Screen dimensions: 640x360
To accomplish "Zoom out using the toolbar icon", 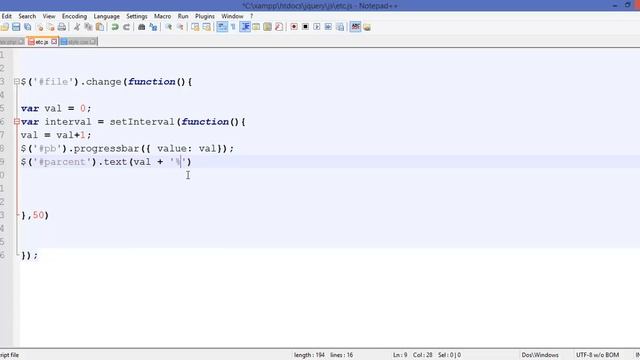I will (180, 27).
